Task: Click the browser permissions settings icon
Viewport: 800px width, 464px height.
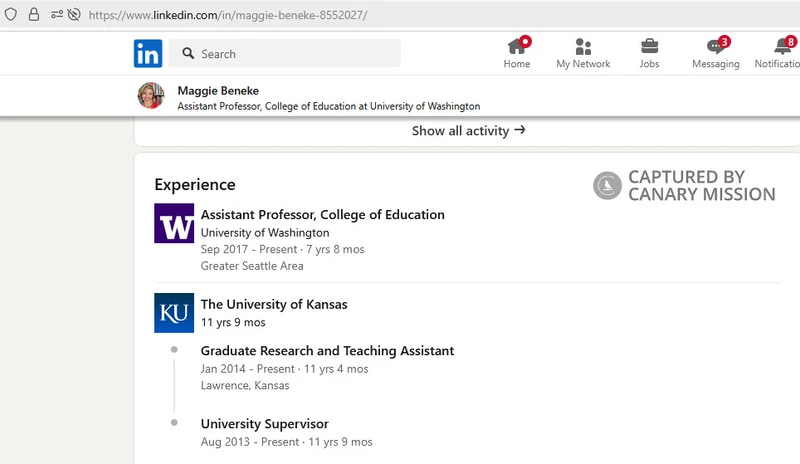Action: (56, 14)
